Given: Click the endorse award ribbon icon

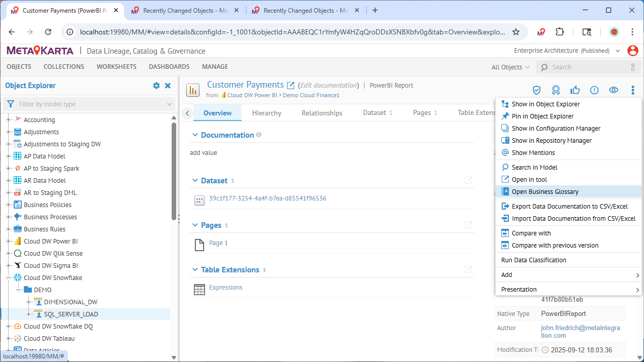Looking at the screenshot, I should [x=556, y=90].
